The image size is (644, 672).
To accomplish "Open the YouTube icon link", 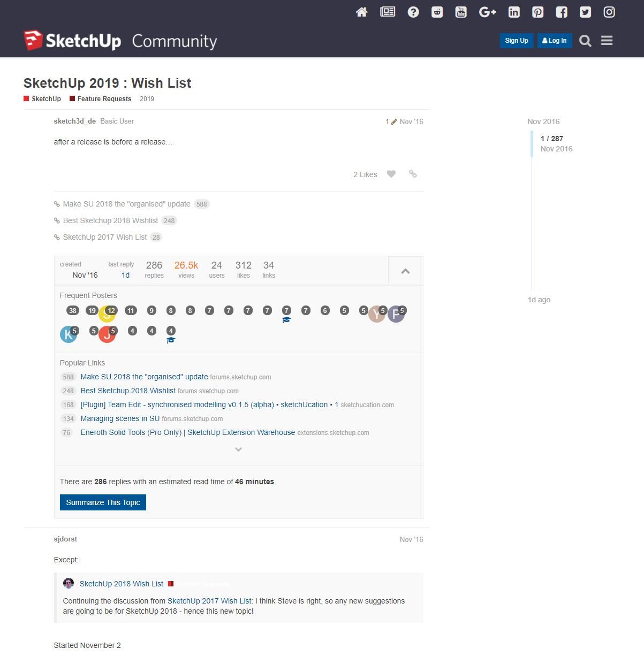I will pos(461,12).
